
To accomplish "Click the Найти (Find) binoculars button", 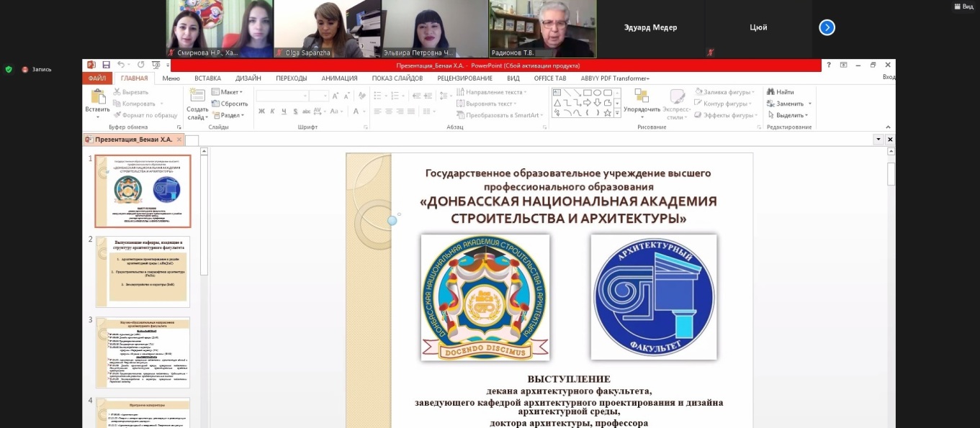I will point(780,92).
